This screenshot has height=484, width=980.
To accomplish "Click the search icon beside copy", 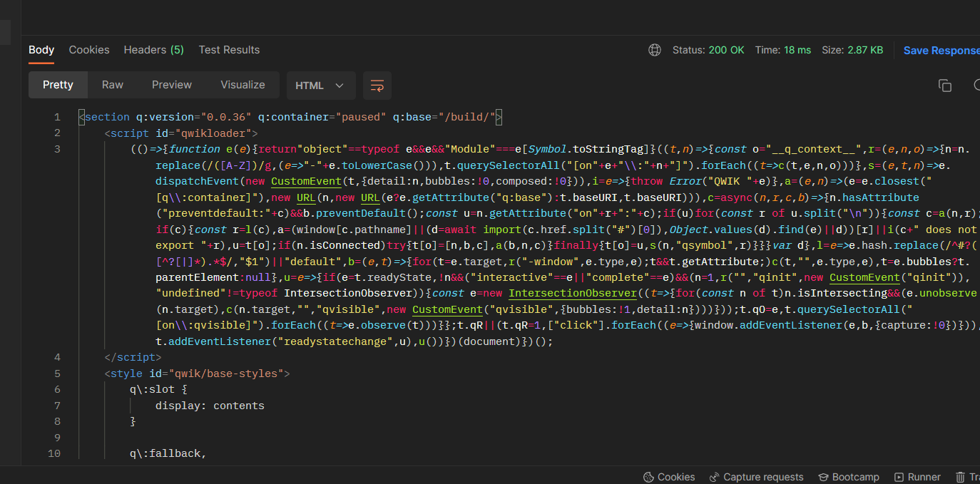I will 976,86.
